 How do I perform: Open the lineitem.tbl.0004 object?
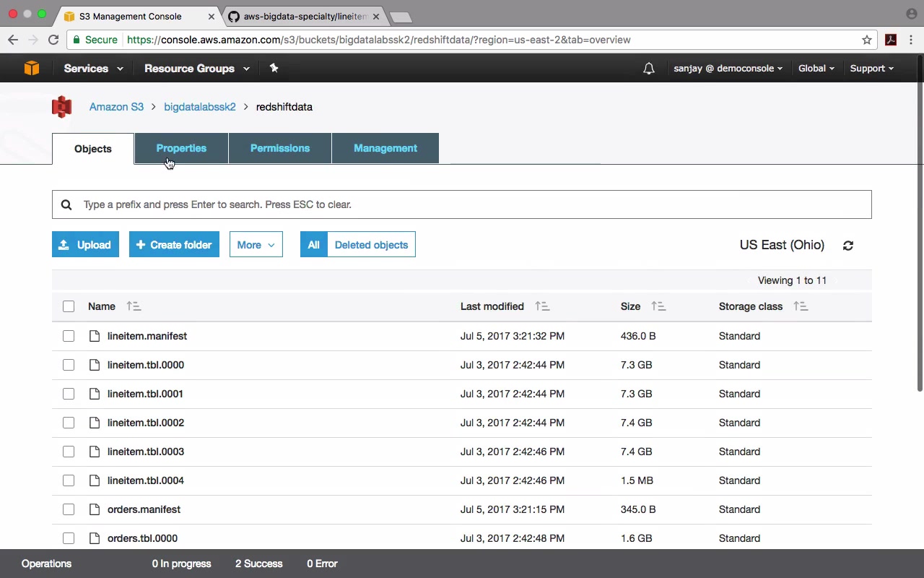click(146, 480)
